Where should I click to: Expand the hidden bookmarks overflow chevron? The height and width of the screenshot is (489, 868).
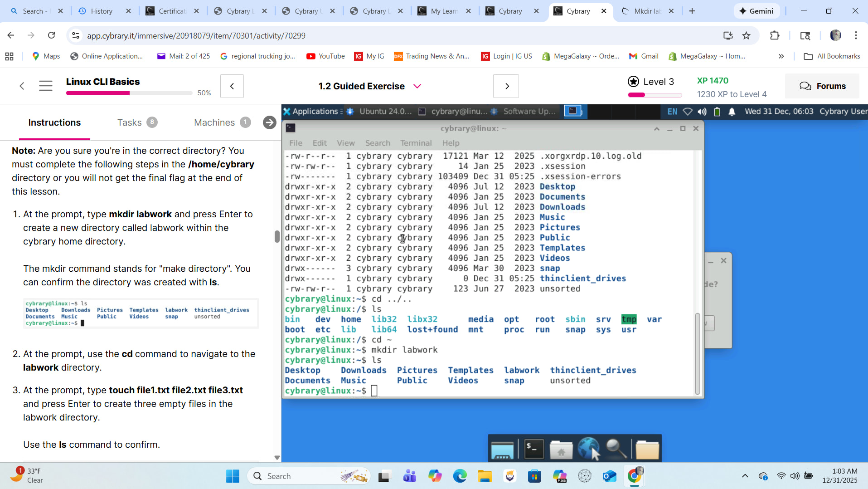781,56
